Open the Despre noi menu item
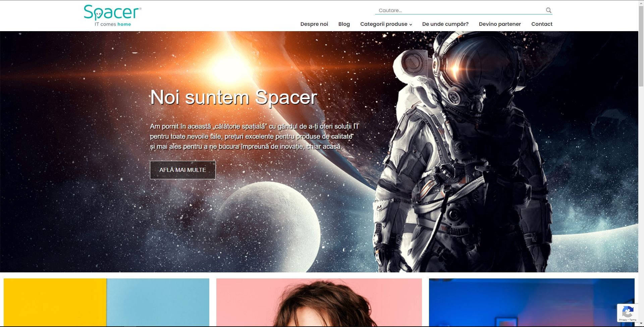The width and height of the screenshot is (644, 327). click(x=314, y=24)
